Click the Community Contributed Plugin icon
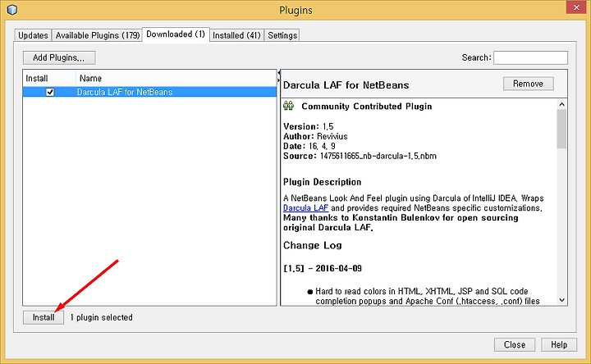 pos(289,106)
